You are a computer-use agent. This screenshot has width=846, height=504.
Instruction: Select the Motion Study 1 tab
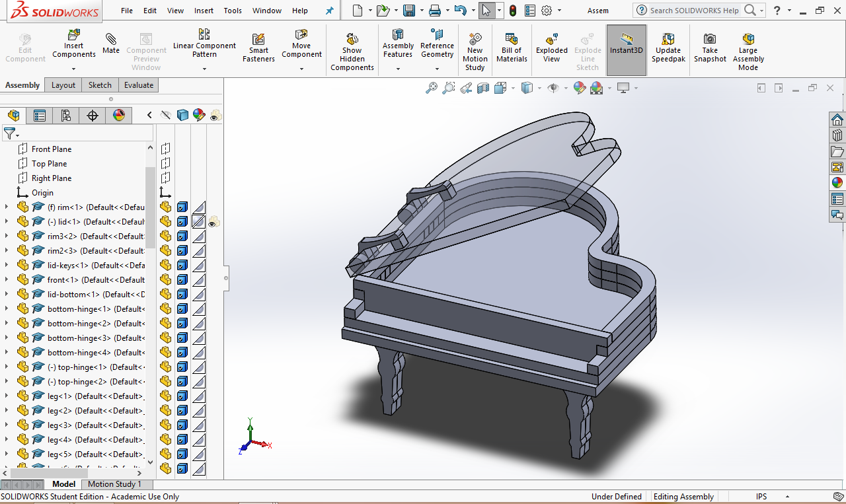115,484
